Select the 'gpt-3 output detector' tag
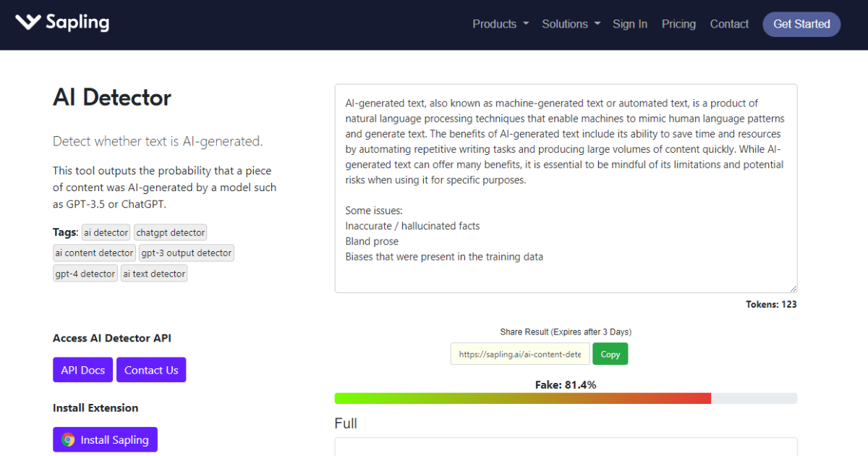Viewport: 868px width, 456px height. (186, 253)
